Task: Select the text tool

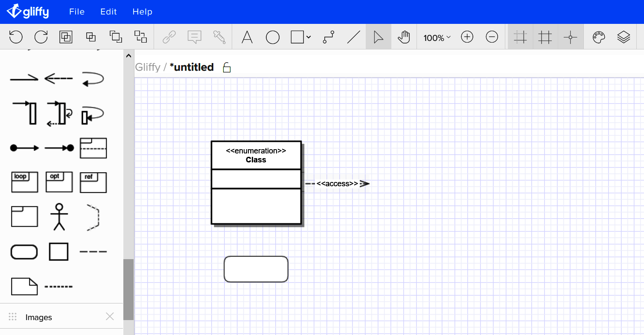Action: point(247,37)
